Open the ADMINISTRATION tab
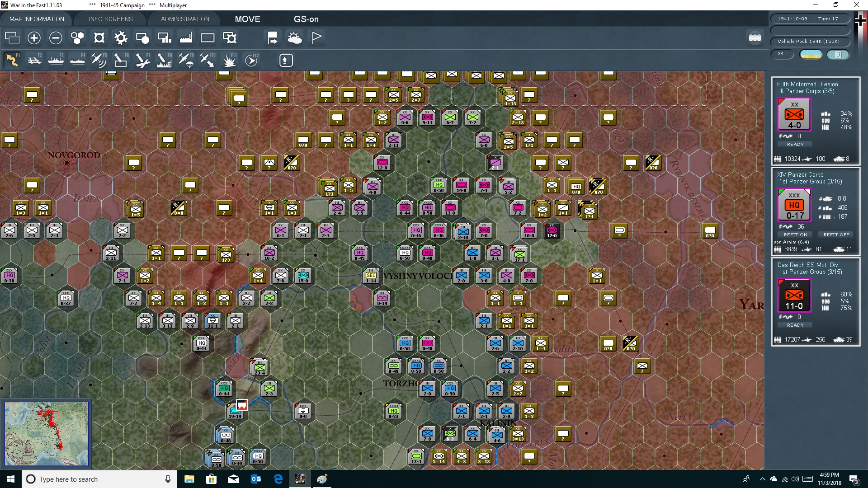Image resolution: width=868 pixels, height=488 pixels. tap(185, 19)
